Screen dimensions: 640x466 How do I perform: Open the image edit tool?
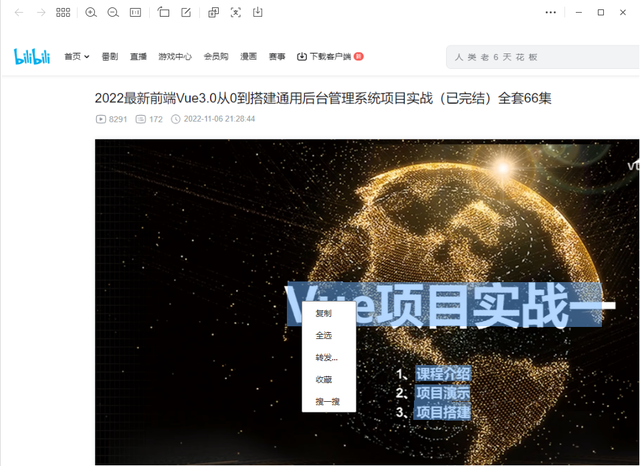click(186, 13)
